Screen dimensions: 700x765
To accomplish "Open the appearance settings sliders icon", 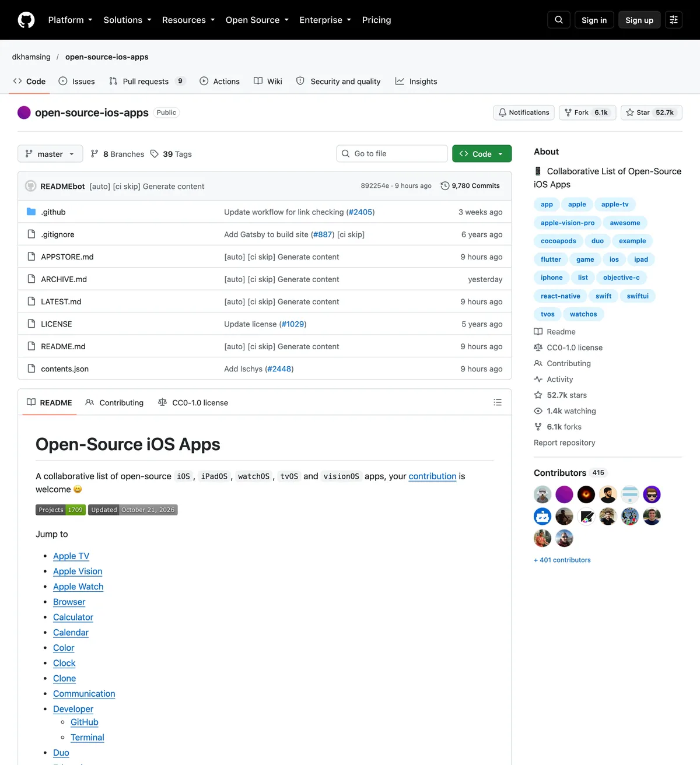I will [x=674, y=20].
